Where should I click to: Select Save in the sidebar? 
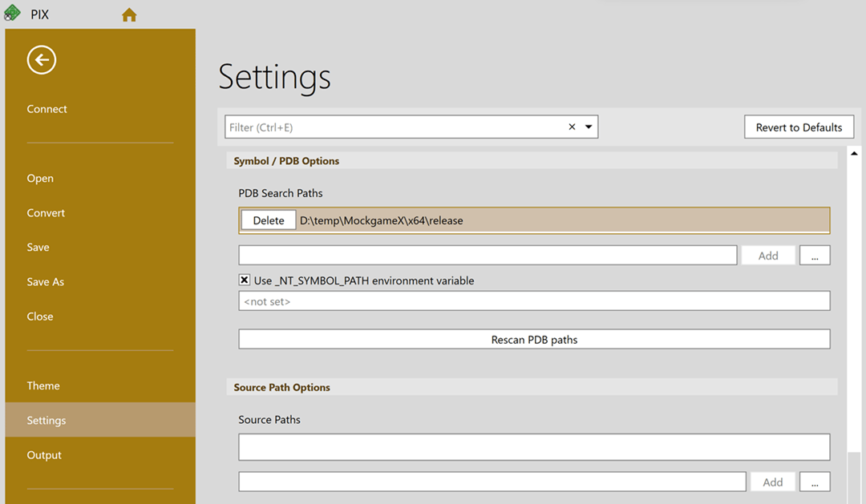click(x=38, y=248)
